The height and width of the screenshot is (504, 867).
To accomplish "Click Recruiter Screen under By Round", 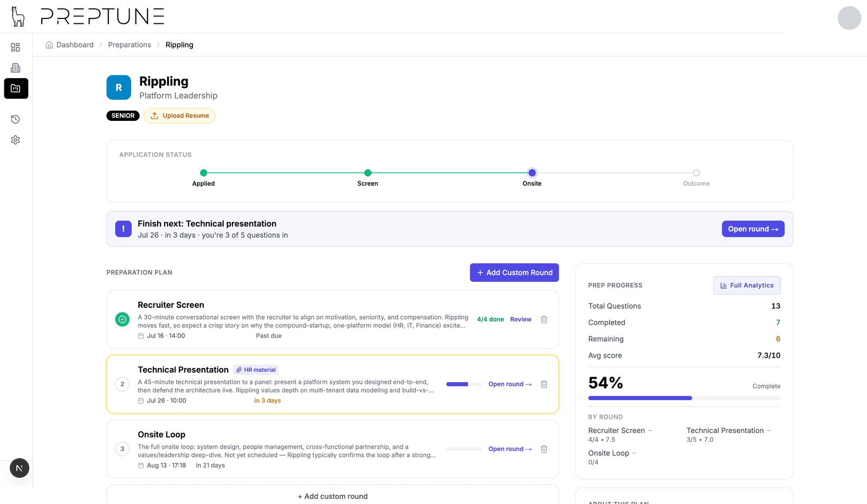I will pos(617,430).
